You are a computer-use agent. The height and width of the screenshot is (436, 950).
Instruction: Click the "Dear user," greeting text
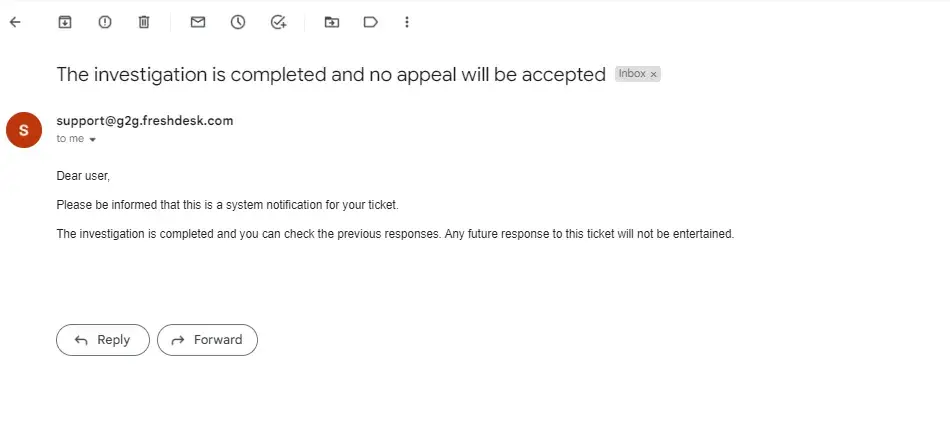(83, 176)
